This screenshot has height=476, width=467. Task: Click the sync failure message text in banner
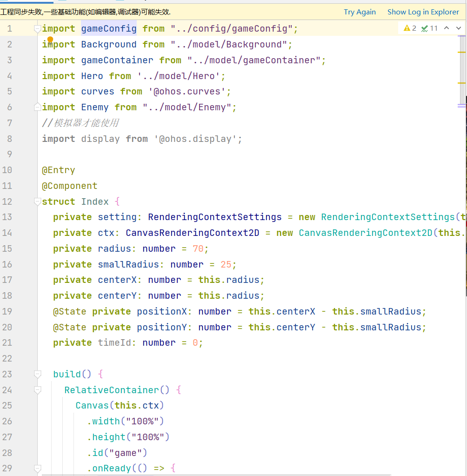pyautogui.click(x=85, y=12)
